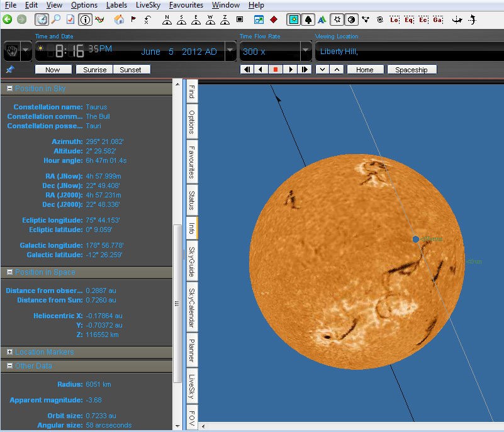Expand the Location Markers section
Screen dimensions: 504x432
point(9,352)
